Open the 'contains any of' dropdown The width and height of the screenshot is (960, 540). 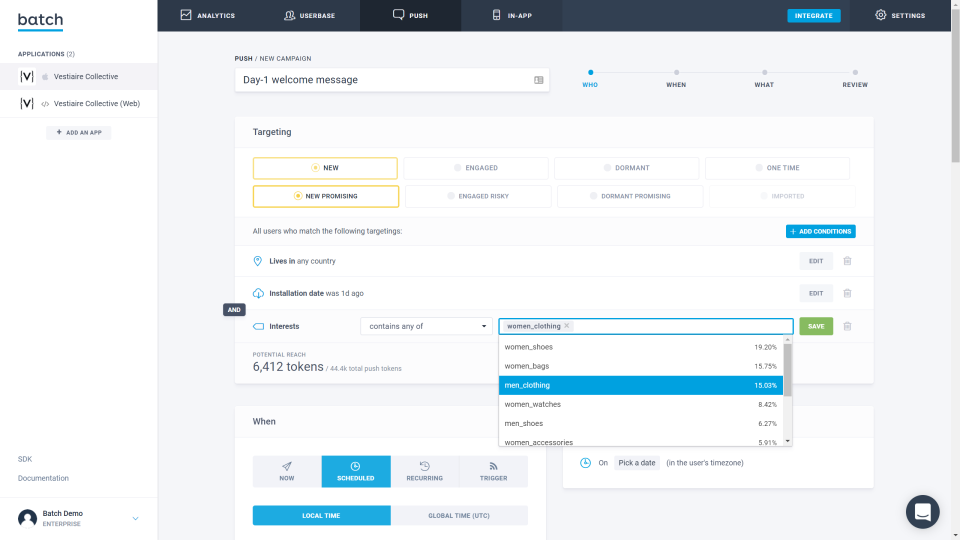click(x=427, y=326)
